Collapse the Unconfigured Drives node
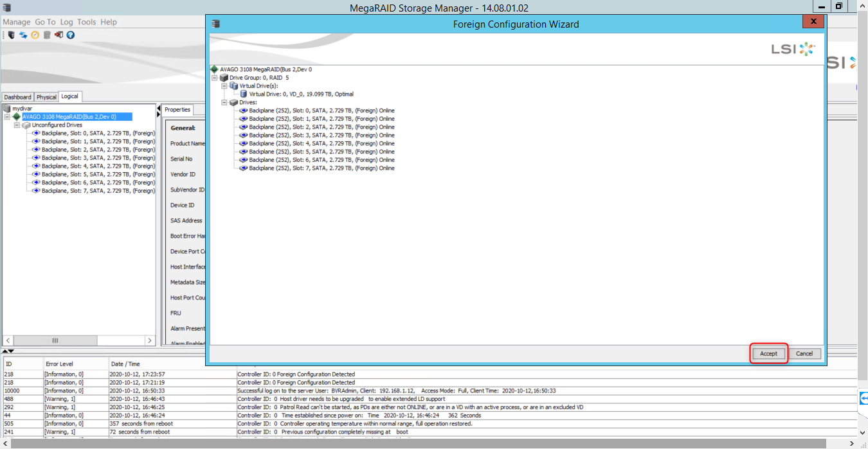This screenshot has width=868, height=449. (17, 125)
